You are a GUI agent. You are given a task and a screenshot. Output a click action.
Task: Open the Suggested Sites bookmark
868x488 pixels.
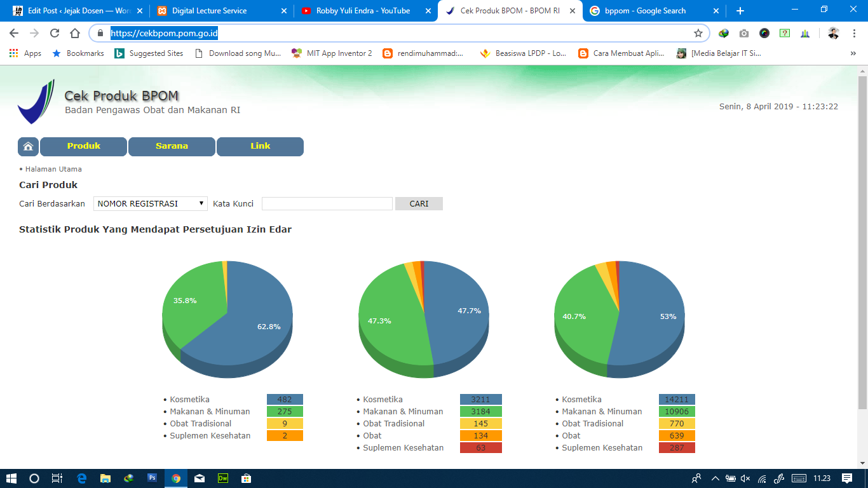[x=149, y=53]
